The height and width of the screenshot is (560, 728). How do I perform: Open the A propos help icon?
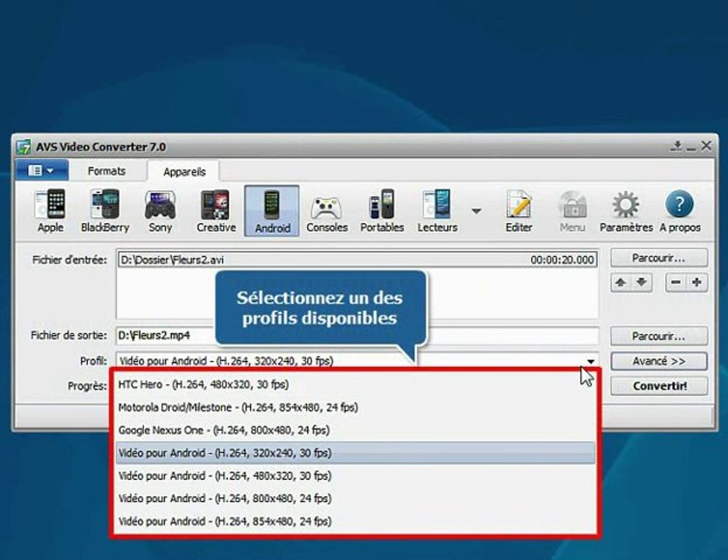680,211
